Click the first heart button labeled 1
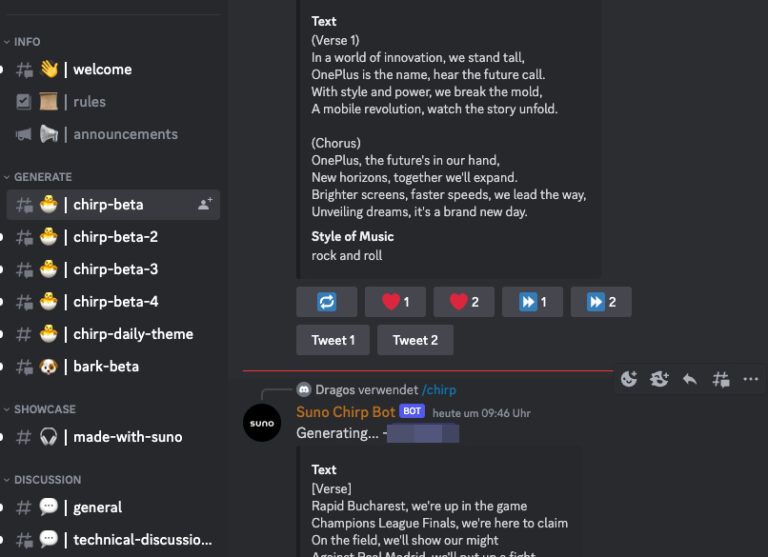Viewport: 768px width, 557px height. click(x=395, y=302)
